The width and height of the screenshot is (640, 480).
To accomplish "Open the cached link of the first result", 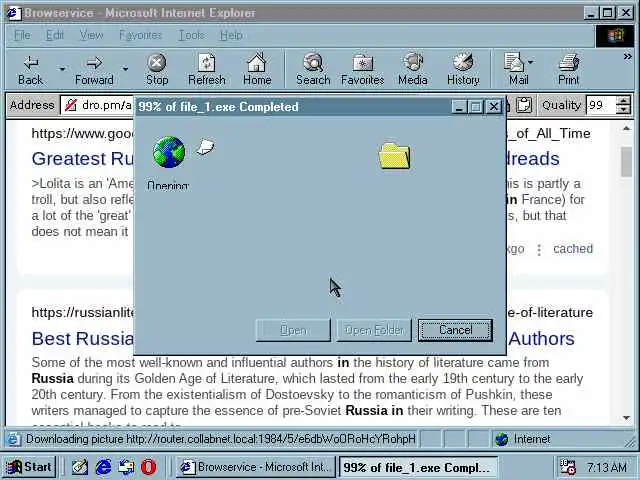I will coord(573,249).
